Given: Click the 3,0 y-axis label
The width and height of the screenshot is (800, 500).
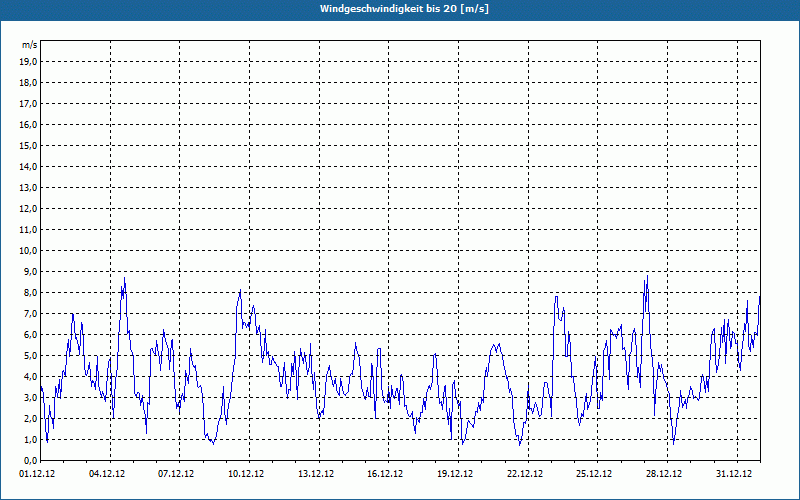Looking at the screenshot, I should click(30, 397).
